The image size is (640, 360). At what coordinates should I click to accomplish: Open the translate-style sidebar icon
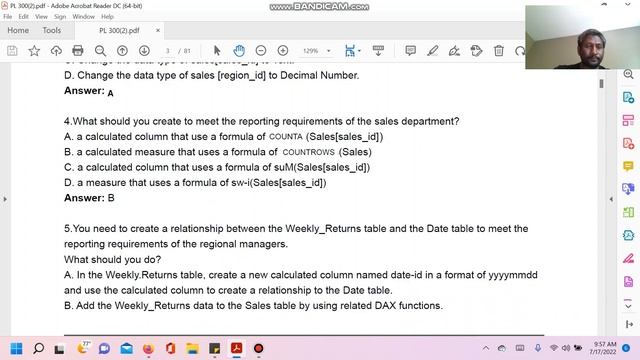tap(628, 189)
